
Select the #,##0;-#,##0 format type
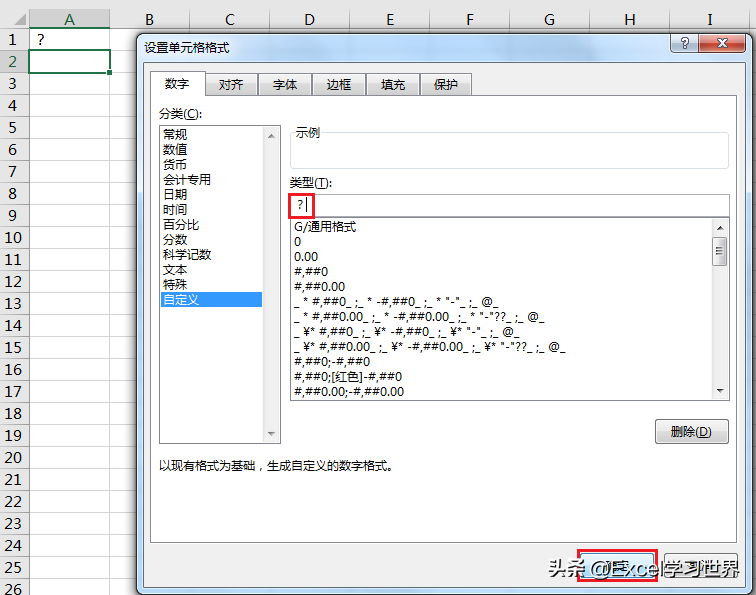pyautogui.click(x=502, y=362)
